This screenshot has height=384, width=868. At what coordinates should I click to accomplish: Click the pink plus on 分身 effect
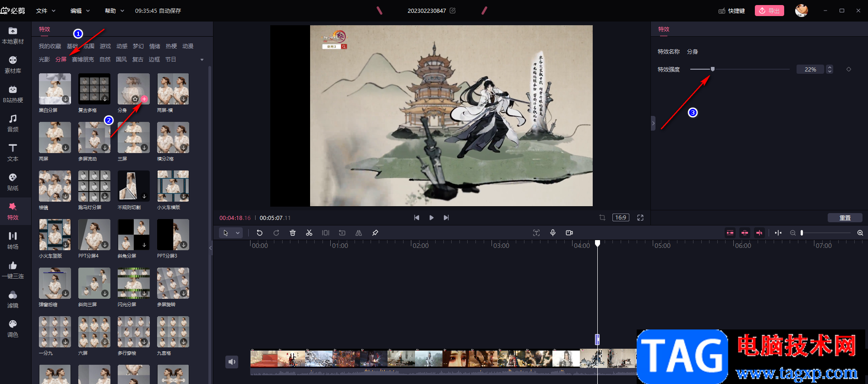(144, 99)
